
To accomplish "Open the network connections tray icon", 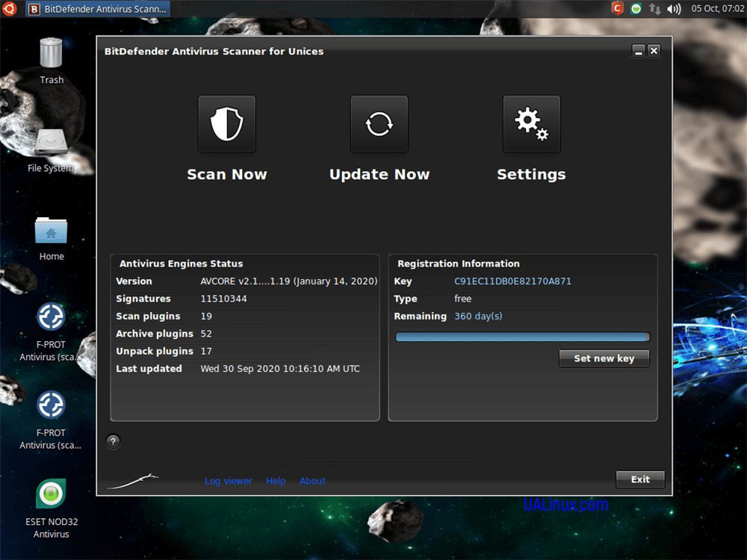I will click(x=655, y=8).
